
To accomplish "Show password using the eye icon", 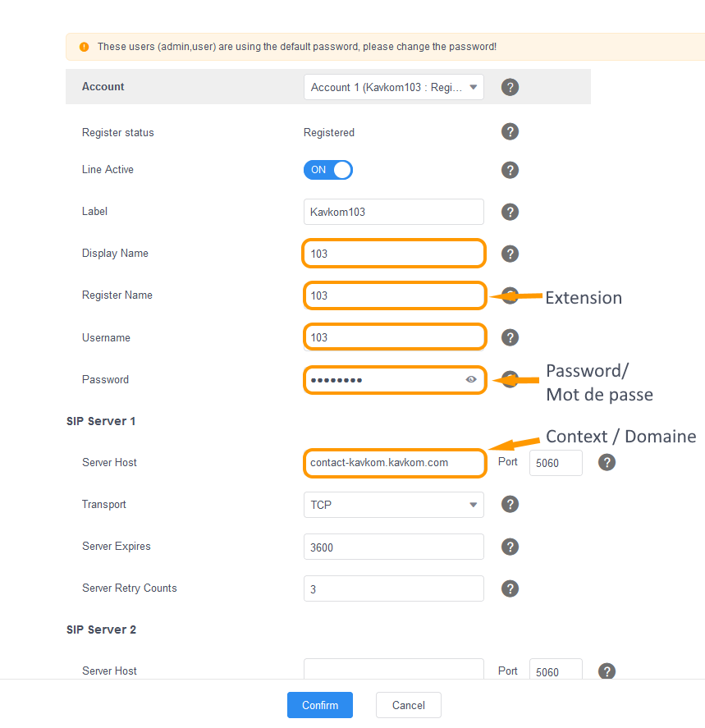I will pos(471,379).
